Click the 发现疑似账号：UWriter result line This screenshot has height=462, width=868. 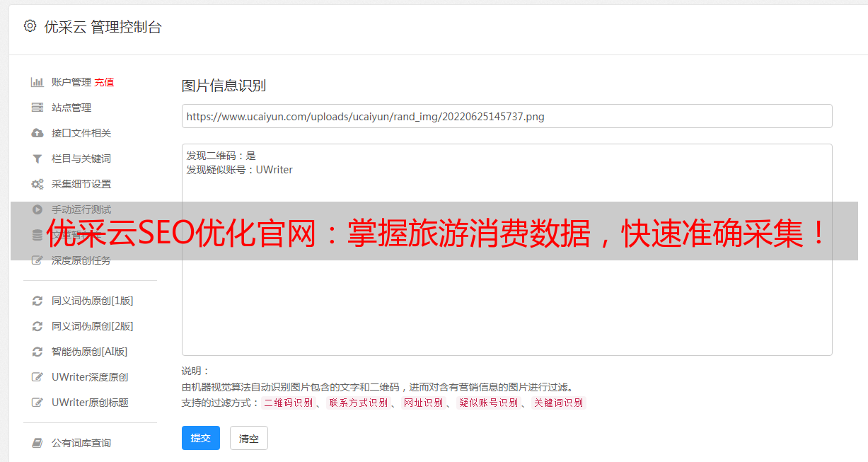tap(239, 170)
